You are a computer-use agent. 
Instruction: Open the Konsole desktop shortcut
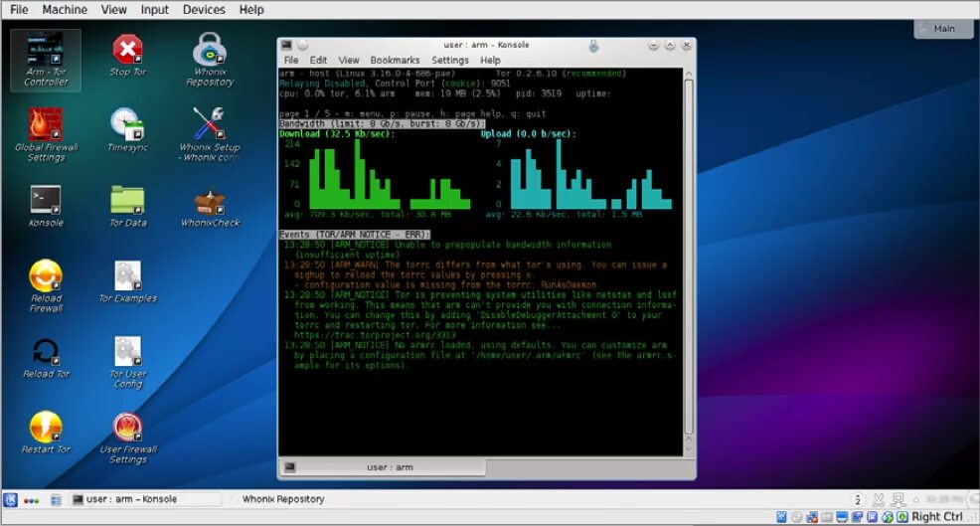tap(46, 206)
